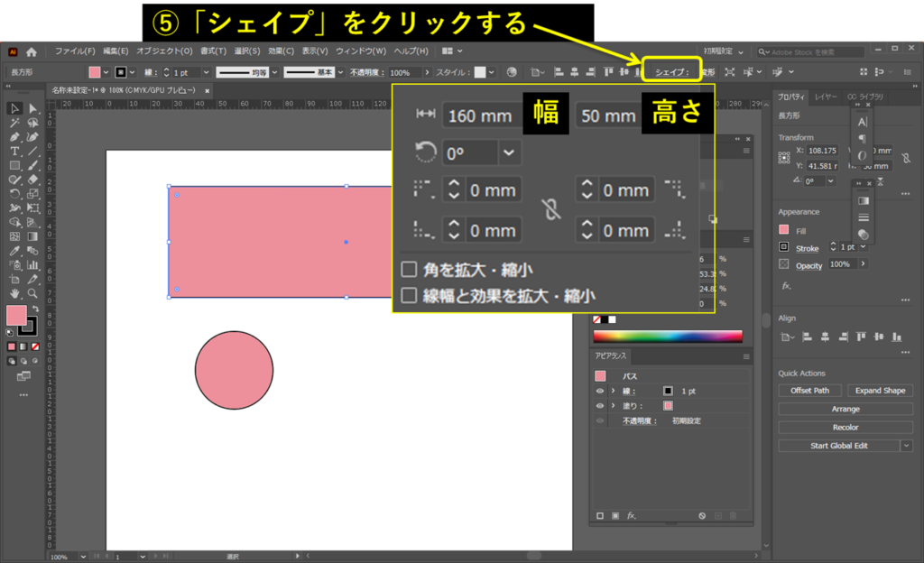Click the Offset Path button
Screen dimensions: 924x563
809,391
